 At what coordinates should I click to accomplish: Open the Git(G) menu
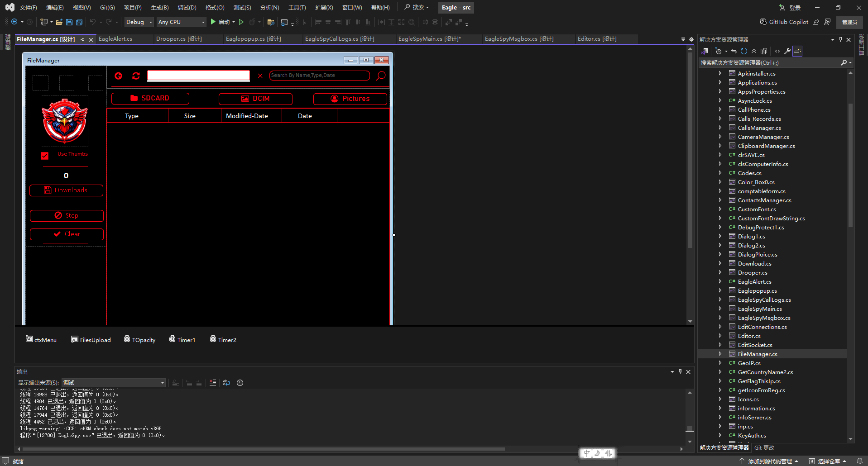click(107, 8)
